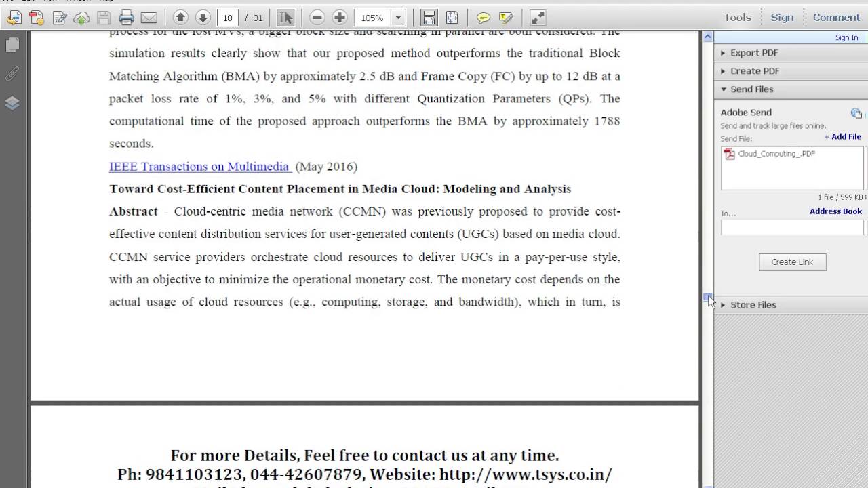Click the Adobe Send info icon
This screenshot has width=868, height=488.
856,113
